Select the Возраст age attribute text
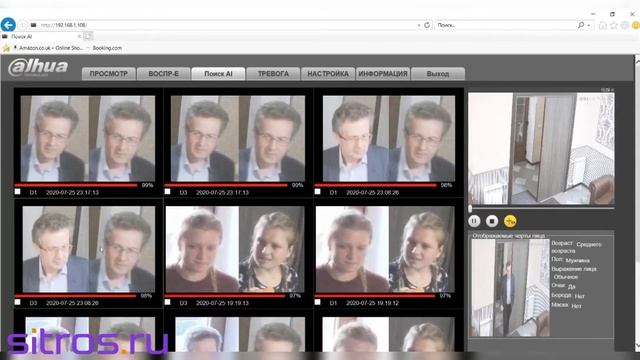 pyautogui.click(x=576, y=247)
